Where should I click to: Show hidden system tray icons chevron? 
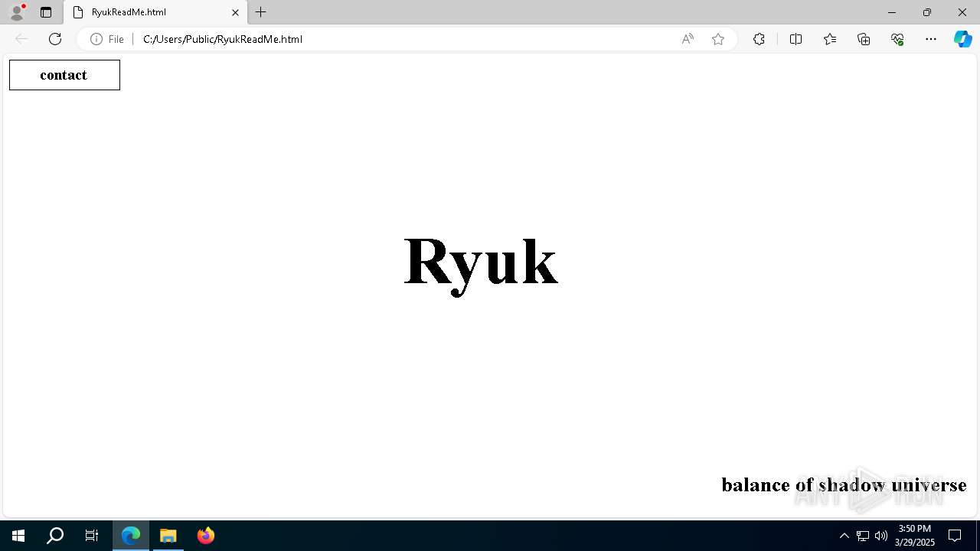pos(844,536)
